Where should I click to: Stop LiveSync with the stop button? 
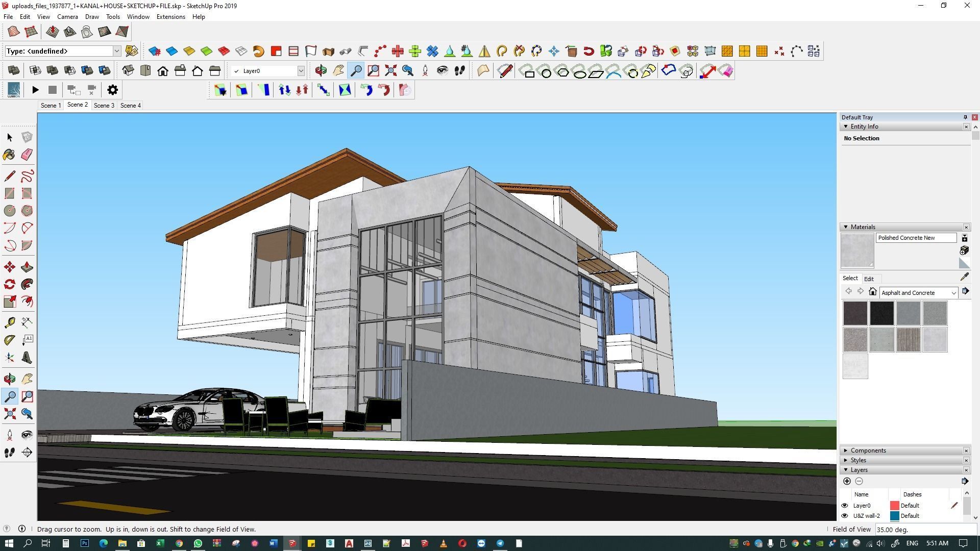coord(52,90)
